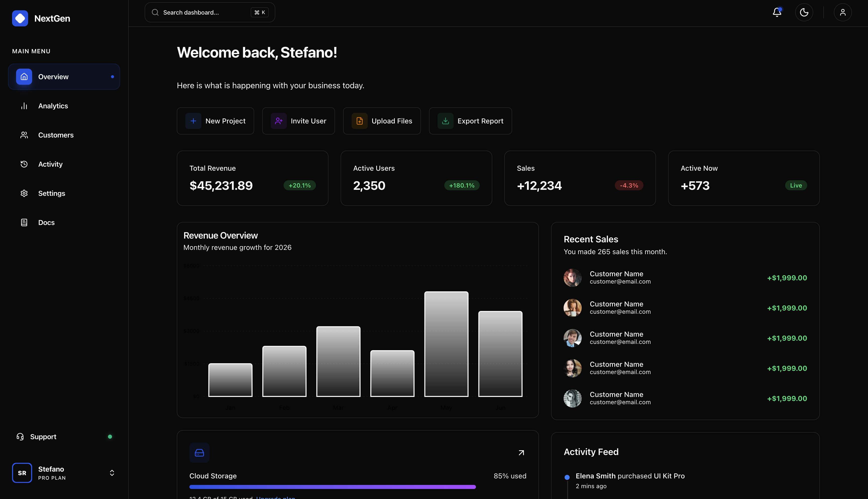The image size is (868, 499).
Task: Open the search icon in the search bar
Action: pyautogui.click(x=155, y=12)
